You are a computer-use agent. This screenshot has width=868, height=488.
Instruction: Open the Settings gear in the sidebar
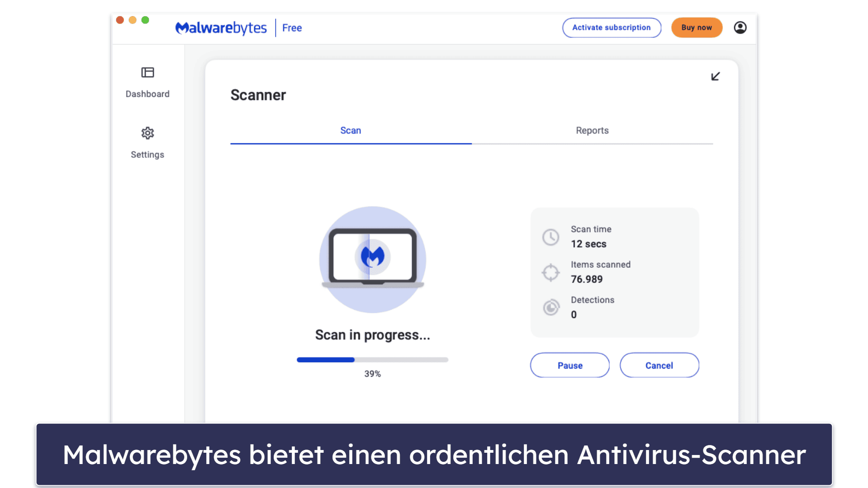point(147,143)
